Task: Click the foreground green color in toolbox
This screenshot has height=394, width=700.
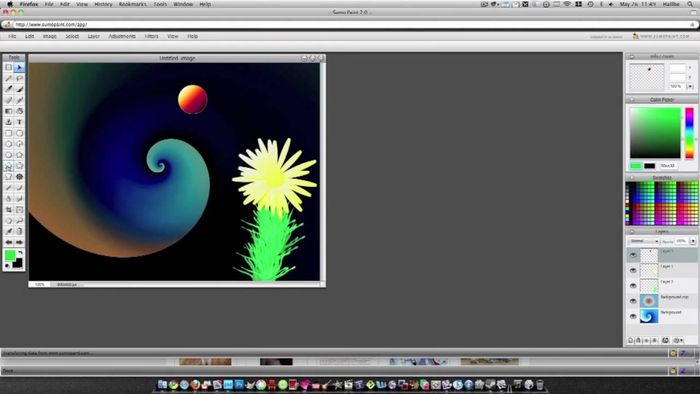Action: [x=9, y=256]
